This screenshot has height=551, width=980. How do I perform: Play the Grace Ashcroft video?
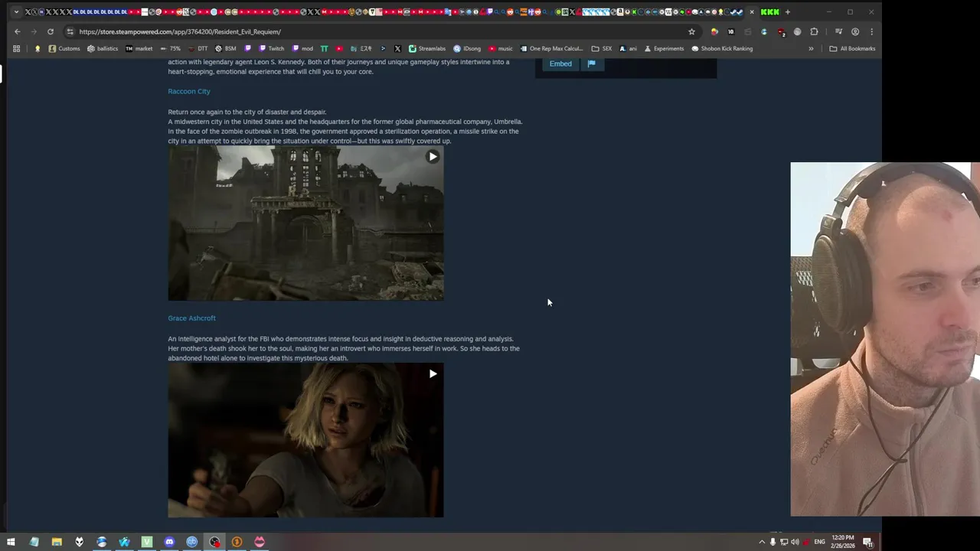pyautogui.click(x=433, y=374)
